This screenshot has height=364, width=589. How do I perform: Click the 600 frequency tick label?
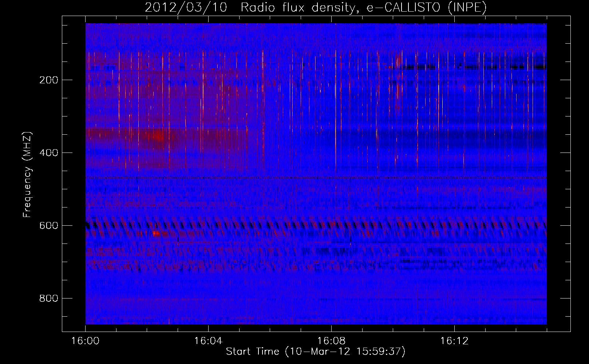tap(49, 226)
